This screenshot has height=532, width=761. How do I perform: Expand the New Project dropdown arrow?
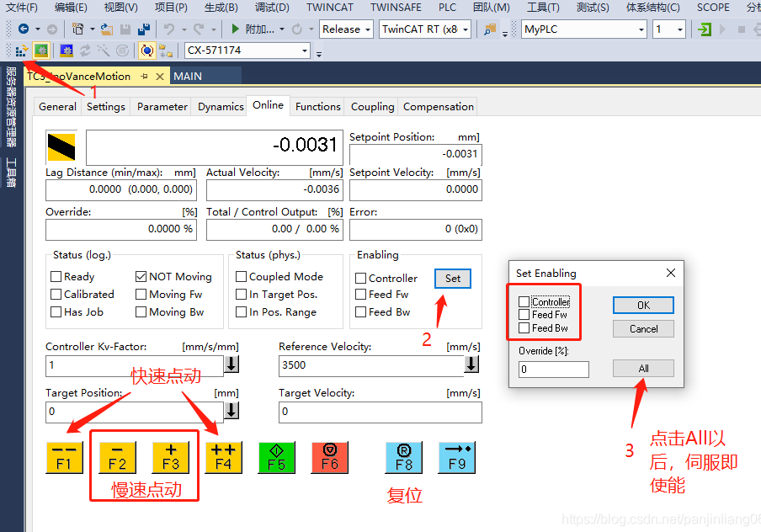pos(93,29)
